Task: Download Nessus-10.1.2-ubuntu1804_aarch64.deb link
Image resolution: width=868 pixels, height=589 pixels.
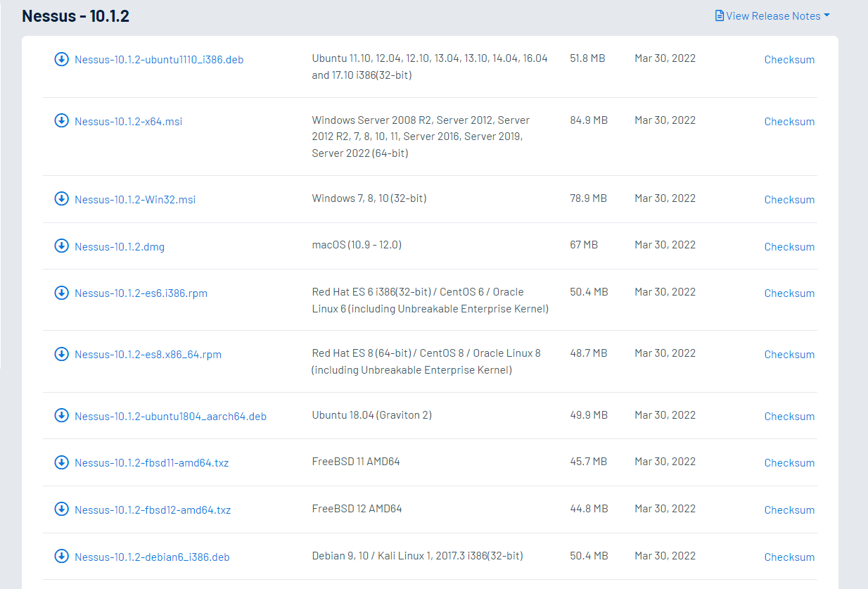Action: coord(170,417)
